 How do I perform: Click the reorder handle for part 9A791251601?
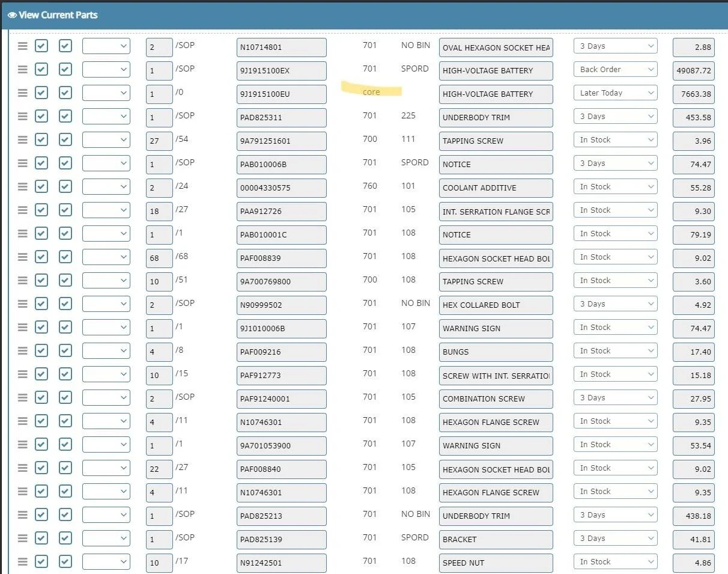point(23,140)
